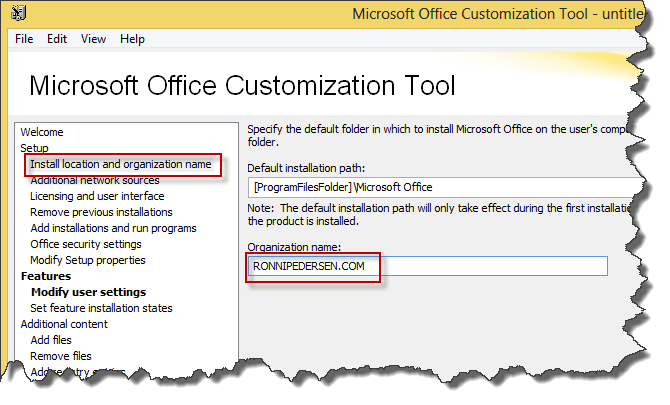
Task: Open the Edit menu
Action: tap(57, 39)
